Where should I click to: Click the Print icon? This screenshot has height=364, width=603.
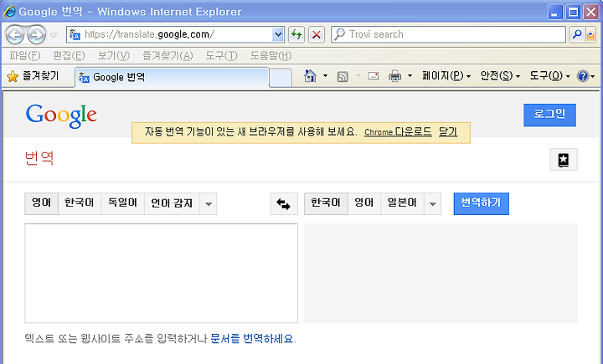(395, 76)
